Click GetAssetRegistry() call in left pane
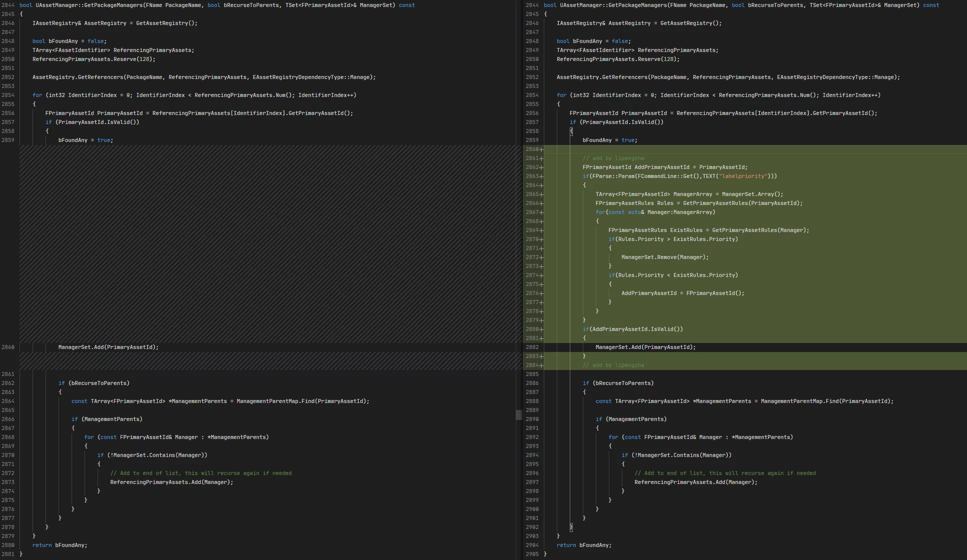The width and height of the screenshot is (967, 560). pyautogui.click(x=167, y=23)
